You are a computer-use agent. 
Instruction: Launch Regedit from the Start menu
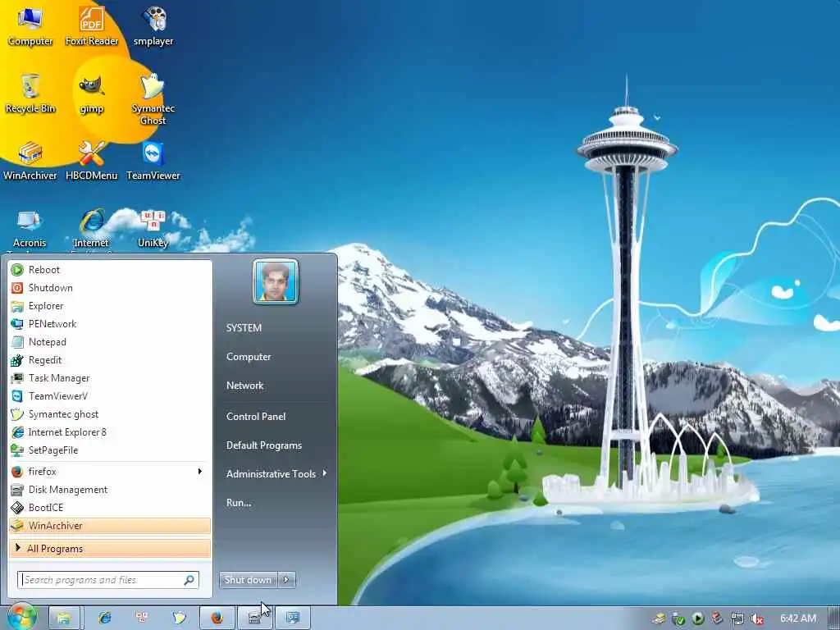[x=110, y=360]
